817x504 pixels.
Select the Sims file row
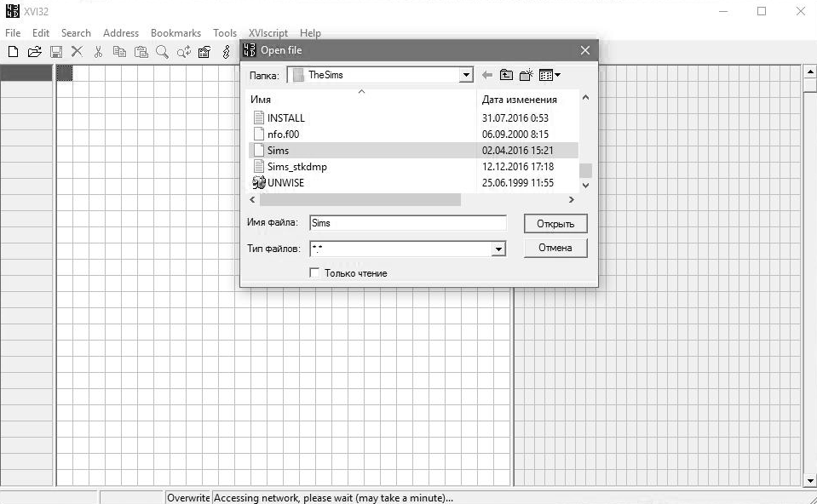pyautogui.click(x=414, y=150)
